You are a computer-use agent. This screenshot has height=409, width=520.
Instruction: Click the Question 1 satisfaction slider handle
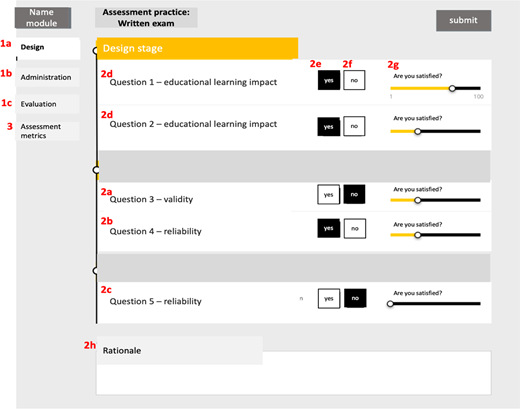(452, 88)
